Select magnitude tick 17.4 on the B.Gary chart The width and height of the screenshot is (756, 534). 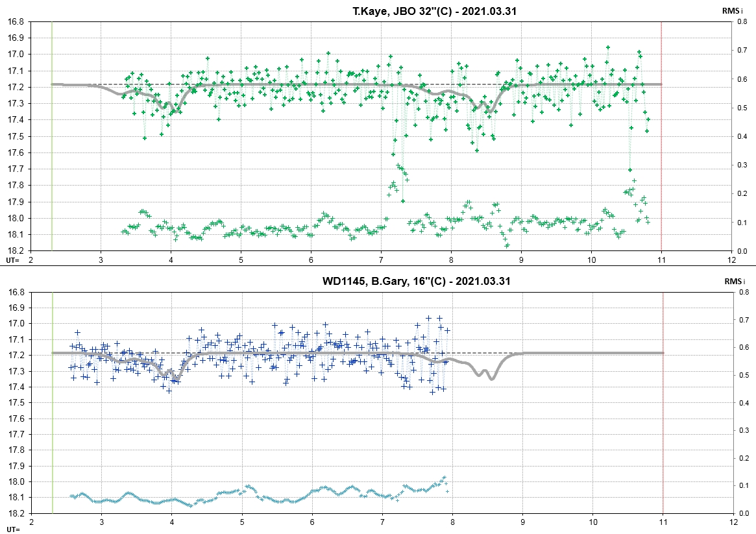click(17, 387)
